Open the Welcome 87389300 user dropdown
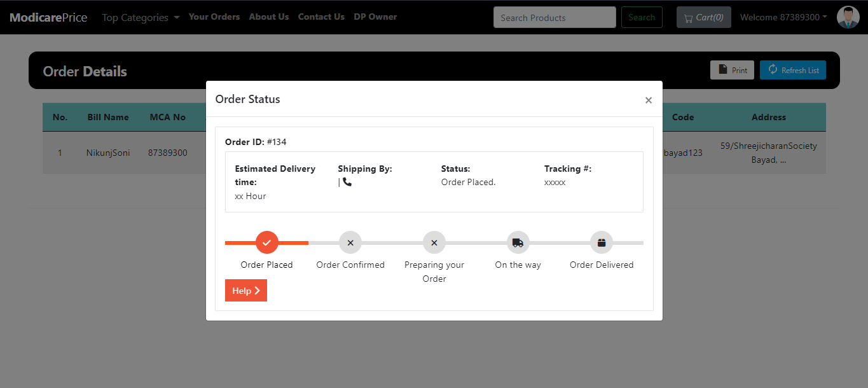Viewport: 868px width, 388px height. point(783,17)
